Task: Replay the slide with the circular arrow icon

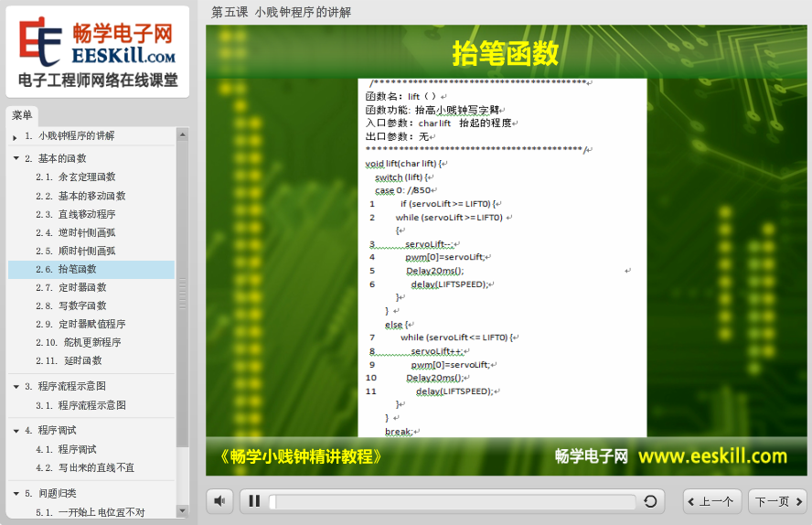Action: (650, 500)
